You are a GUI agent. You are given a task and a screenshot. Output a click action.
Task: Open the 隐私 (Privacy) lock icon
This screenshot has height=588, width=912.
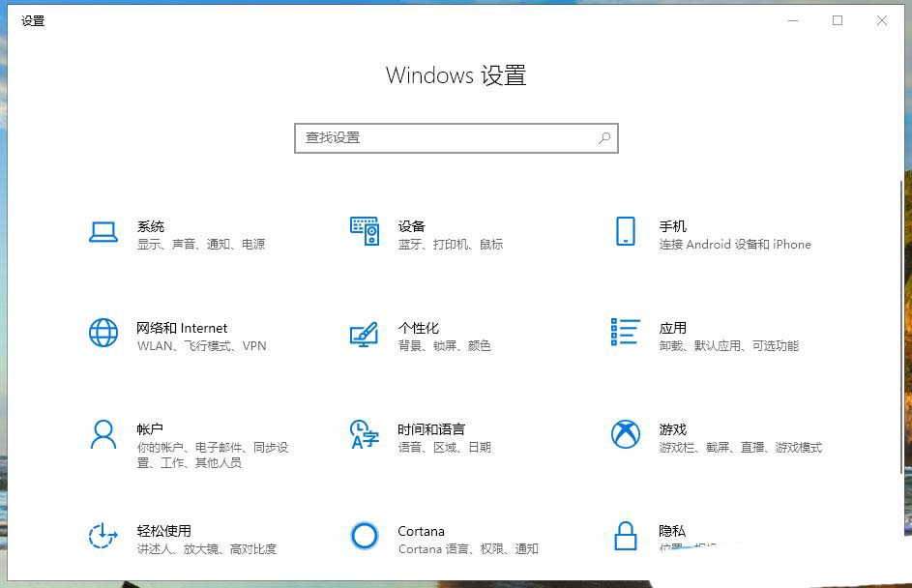click(625, 537)
